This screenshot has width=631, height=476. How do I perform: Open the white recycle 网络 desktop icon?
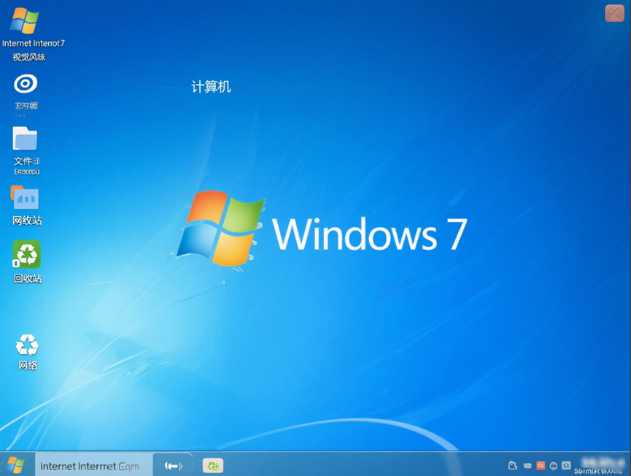[x=27, y=345]
